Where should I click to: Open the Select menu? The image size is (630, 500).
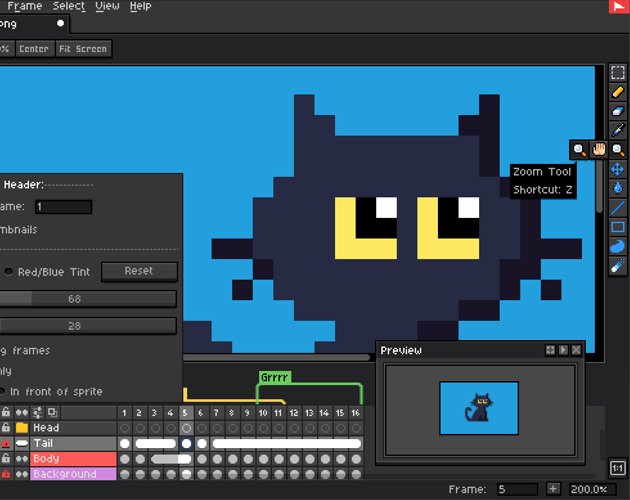click(69, 6)
